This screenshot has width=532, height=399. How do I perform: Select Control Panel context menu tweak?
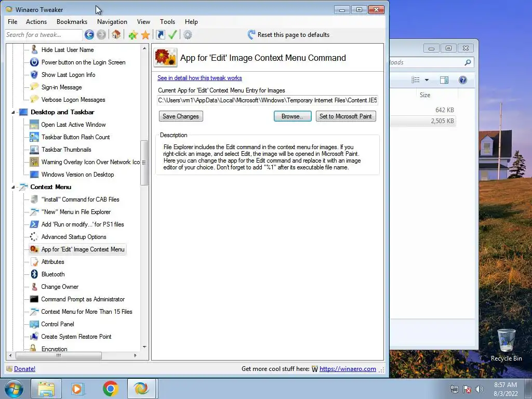pos(58,324)
